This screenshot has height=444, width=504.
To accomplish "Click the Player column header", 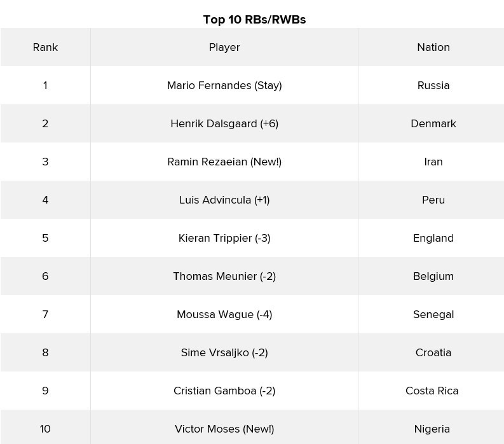I will point(224,47).
